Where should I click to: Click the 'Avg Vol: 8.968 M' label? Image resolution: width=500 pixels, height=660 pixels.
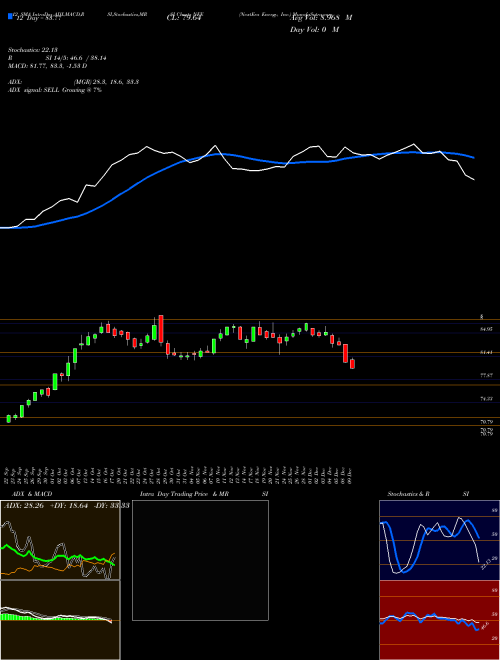(321, 18)
